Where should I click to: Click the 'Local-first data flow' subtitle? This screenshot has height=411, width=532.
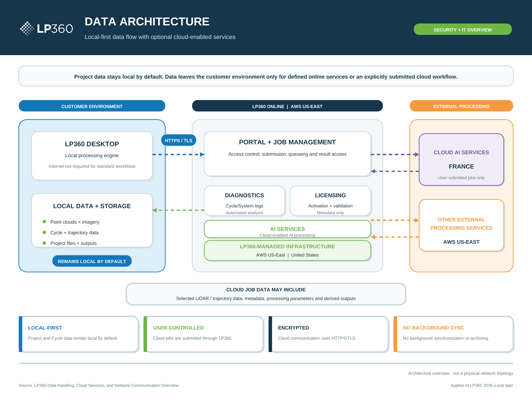pyautogui.click(x=160, y=37)
